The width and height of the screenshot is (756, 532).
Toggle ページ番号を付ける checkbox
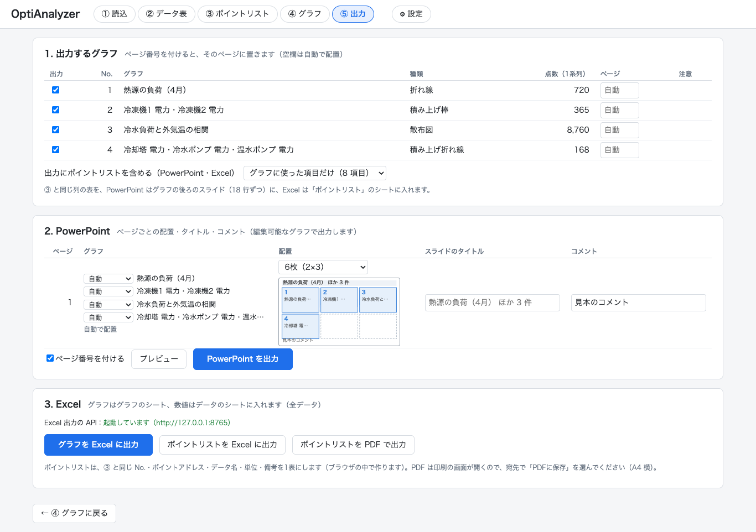click(50, 358)
